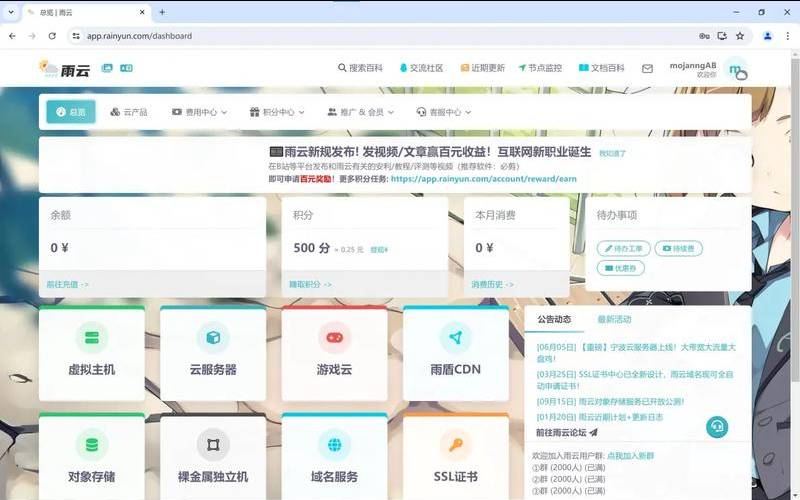Click 点我加入新群 join group link
This screenshot has width=800, height=500.
tap(630, 456)
